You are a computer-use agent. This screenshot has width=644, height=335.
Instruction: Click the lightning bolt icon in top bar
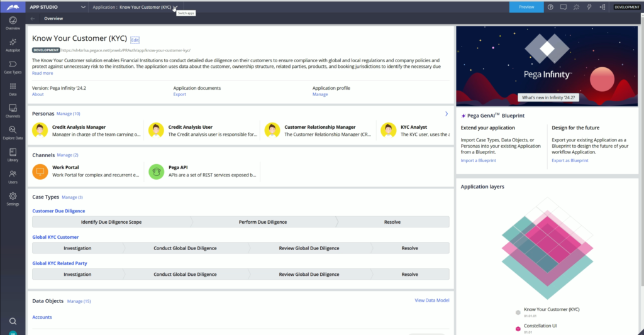point(589,7)
